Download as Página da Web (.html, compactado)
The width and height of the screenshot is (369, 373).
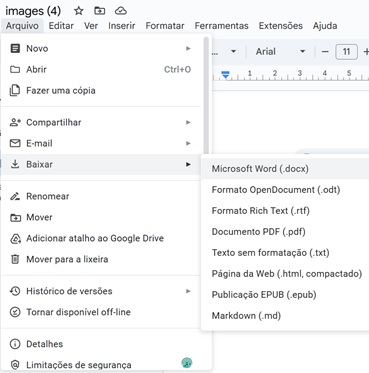tap(285, 274)
